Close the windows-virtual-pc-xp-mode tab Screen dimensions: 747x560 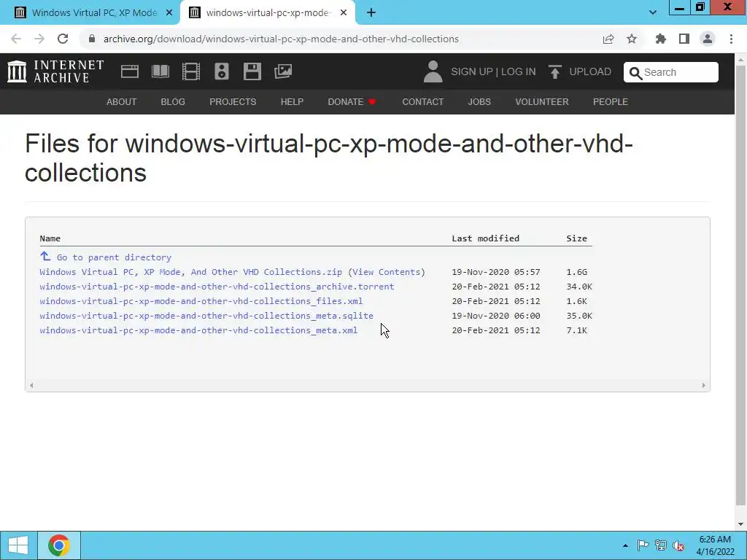344,13
